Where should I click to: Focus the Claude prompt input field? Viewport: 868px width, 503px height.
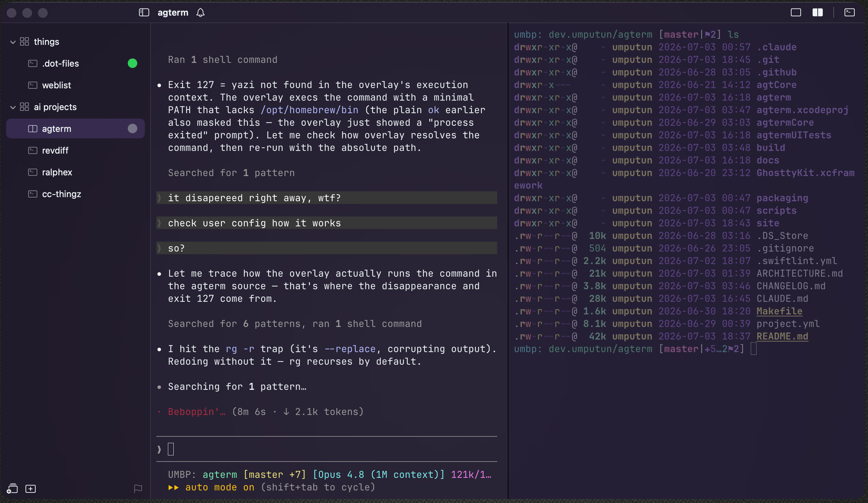click(x=327, y=449)
